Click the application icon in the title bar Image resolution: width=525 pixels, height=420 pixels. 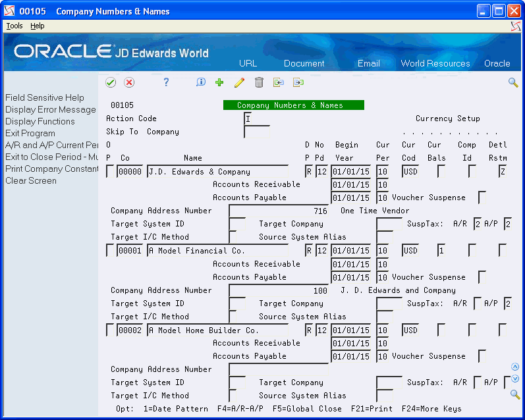point(9,11)
